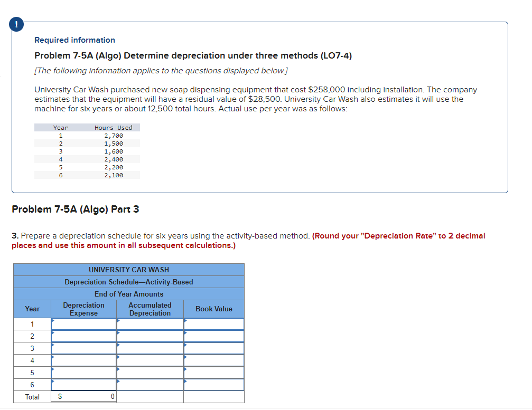Select the Year 1 Depreciation Expense input field
The height and width of the screenshot is (410, 532).
(x=83, y=323)
